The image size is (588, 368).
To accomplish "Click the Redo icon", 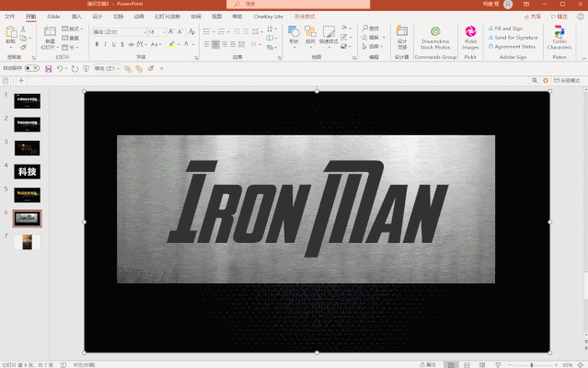I will pyautogui.click(x=75, y=69).
